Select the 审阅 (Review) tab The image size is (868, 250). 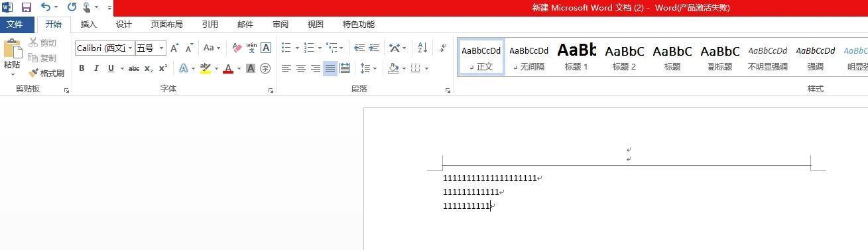coord(280,25)
